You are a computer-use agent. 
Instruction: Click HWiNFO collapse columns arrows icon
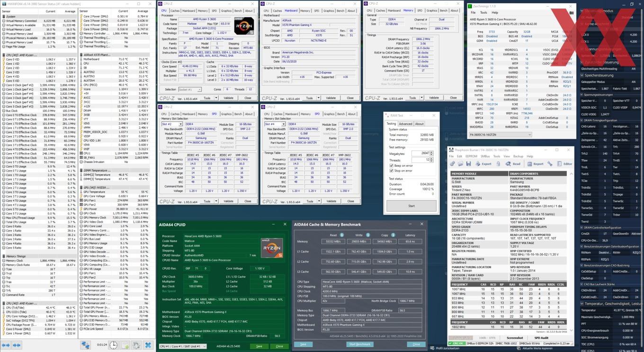17,345
